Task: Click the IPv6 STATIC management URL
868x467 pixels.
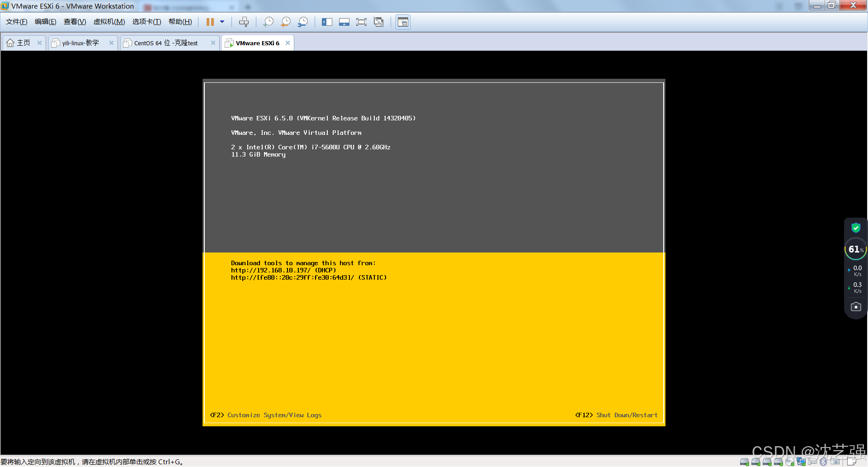Action: pos(309,277)
